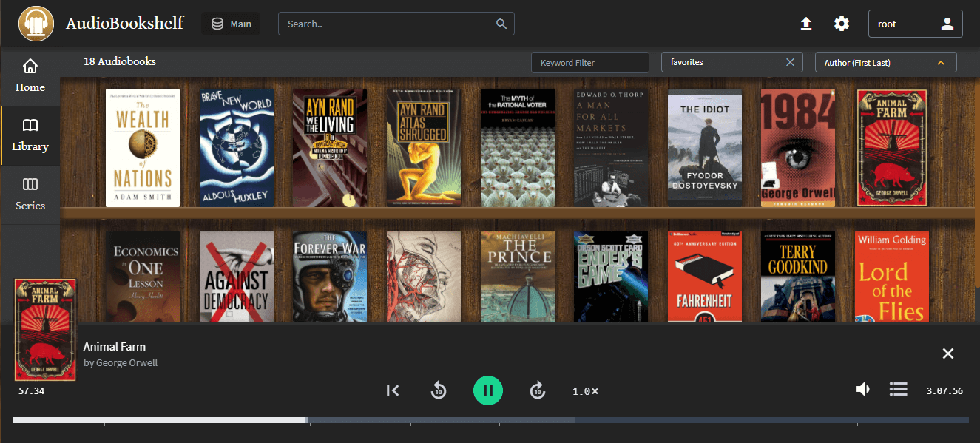Mute the volume speaker icon
This screenshot has height=443, width=980.
click(x=862, y=389)
